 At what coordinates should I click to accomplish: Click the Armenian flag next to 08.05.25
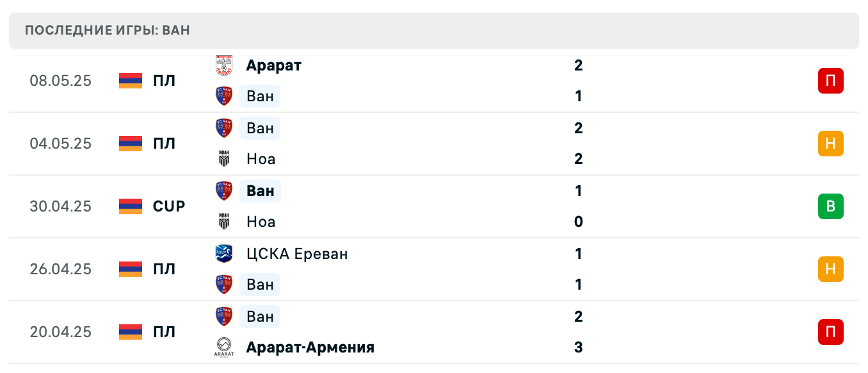pos(130,81)
